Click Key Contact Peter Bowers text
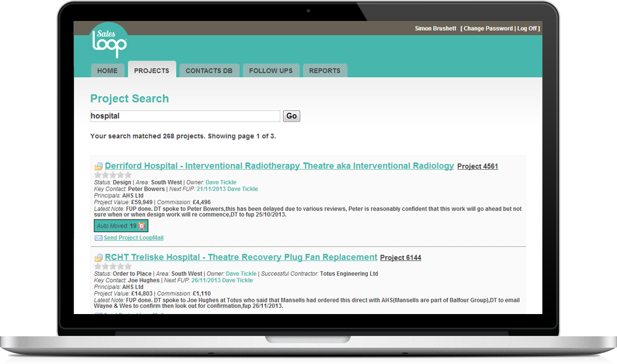 pos(130,189)
